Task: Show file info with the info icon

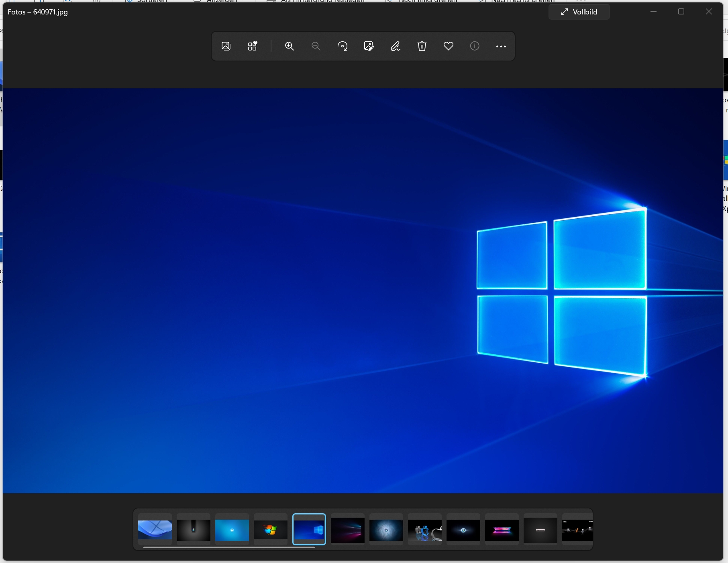Action: 475,46
